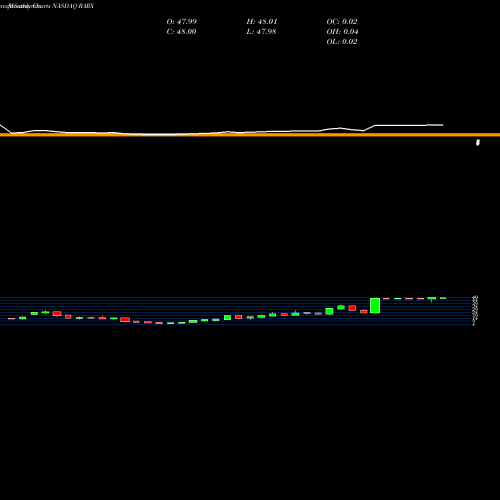Click the low price reading L: 47.98
Image resolution: width=500 pixels, height=500 pixels.
click(x=261, y=32)
